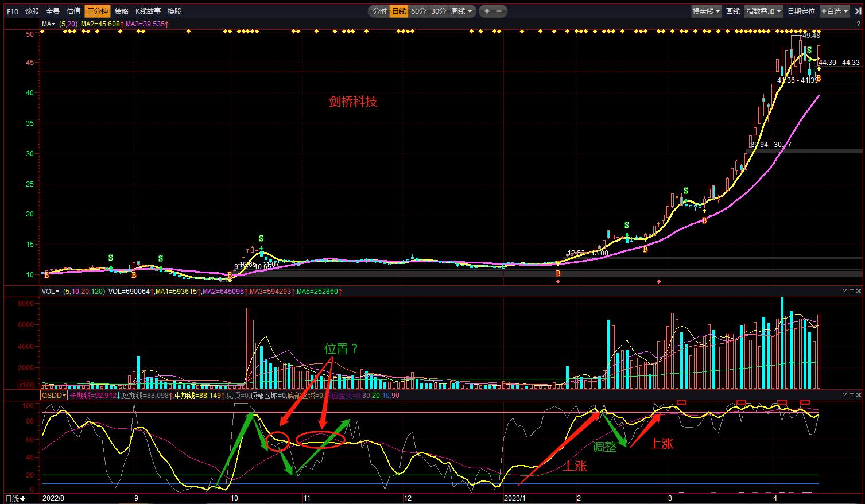Open help for the QSDD indicator panel
The width and height of the screenshot is (865, 504).
point(844,396)
